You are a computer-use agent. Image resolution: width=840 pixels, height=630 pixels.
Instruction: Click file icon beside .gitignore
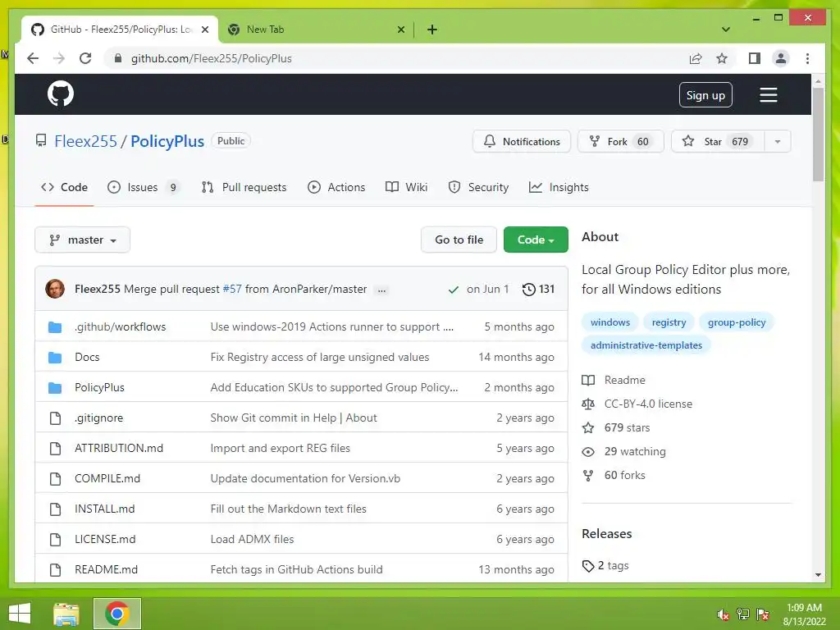click(x=55, y=418)
